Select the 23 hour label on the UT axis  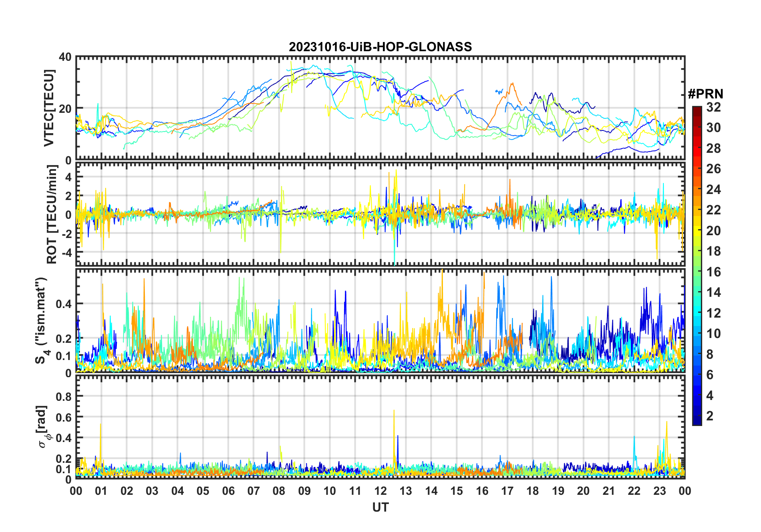659,491
